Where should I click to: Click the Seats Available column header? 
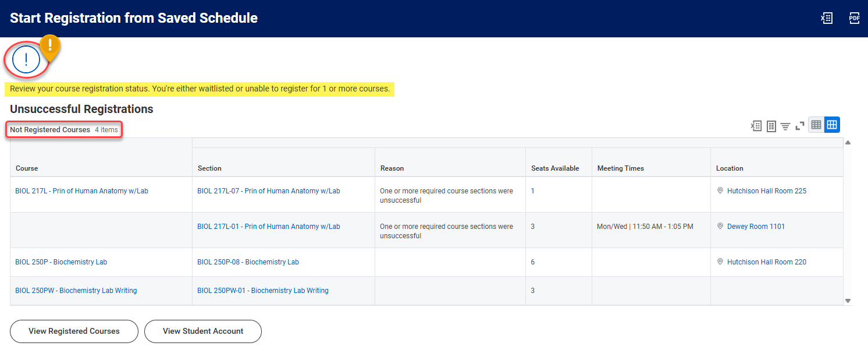pos(555,168)
